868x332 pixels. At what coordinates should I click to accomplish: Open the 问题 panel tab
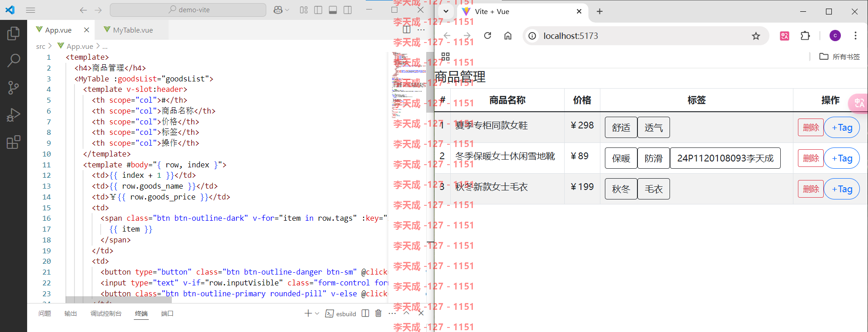45,313
